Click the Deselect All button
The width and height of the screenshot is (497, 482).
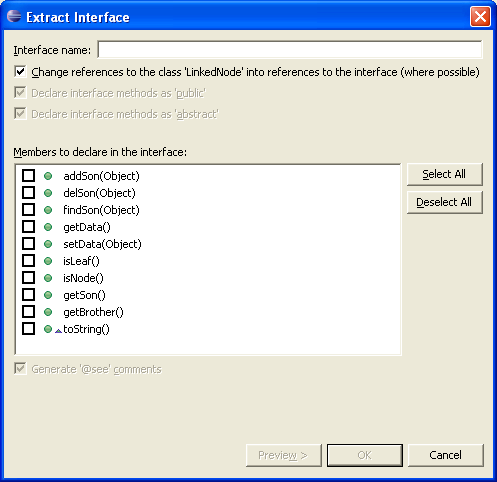[x=444, y=202]
